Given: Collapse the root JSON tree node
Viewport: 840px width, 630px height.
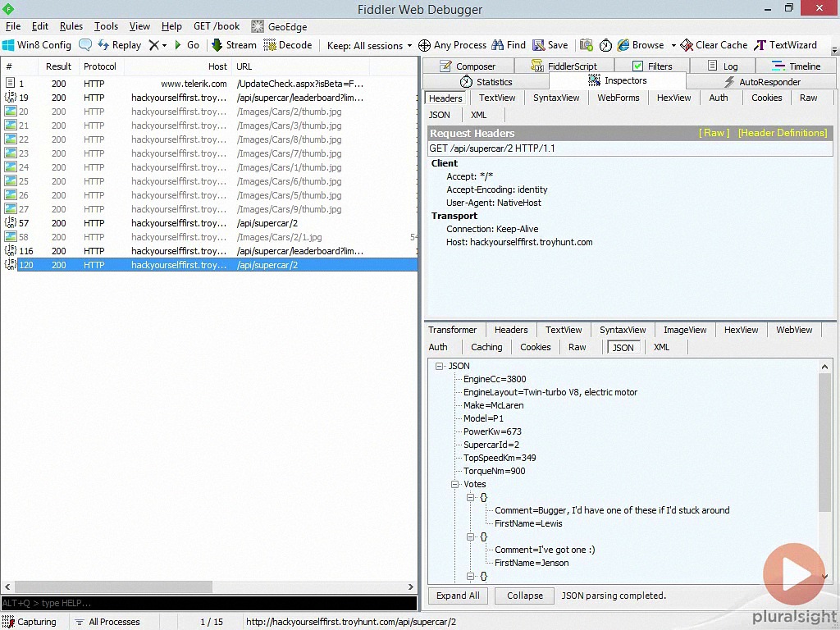Looking at the screenshot, I should [x=440, y=366].
